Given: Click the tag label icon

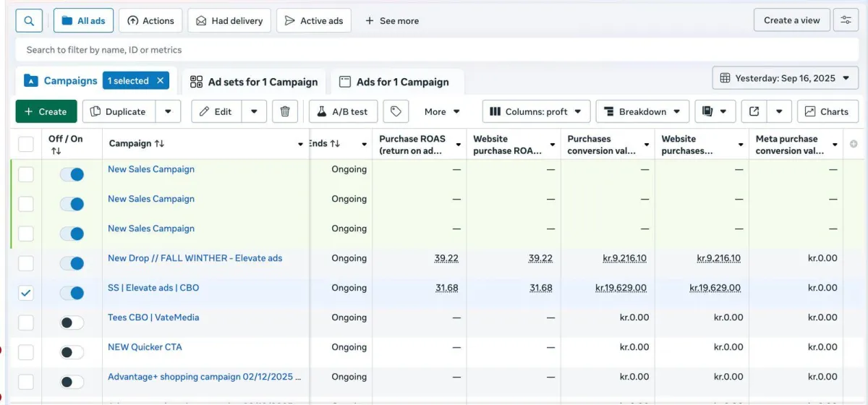Looking at the screenshot, I should (396, 111).
